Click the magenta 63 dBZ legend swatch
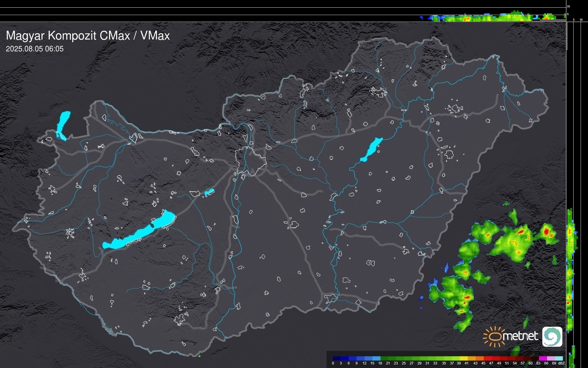This screenshot has height=368, width=588. point(542,358)
